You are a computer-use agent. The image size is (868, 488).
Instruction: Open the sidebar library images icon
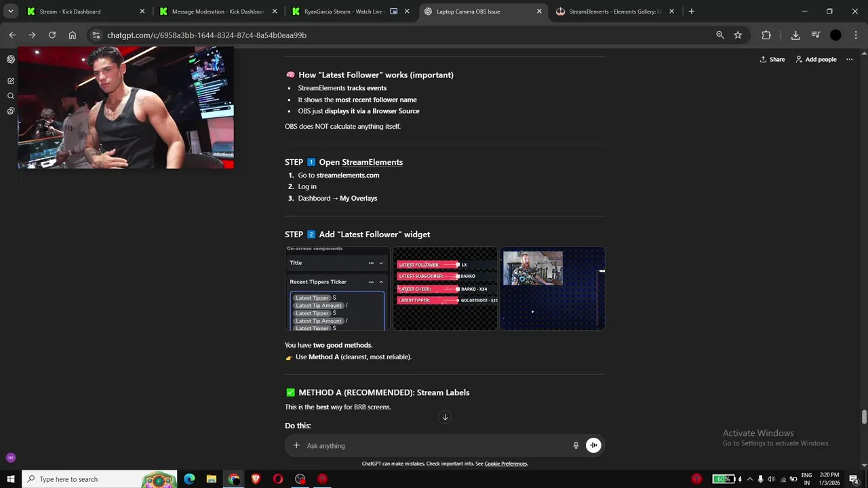11,110
